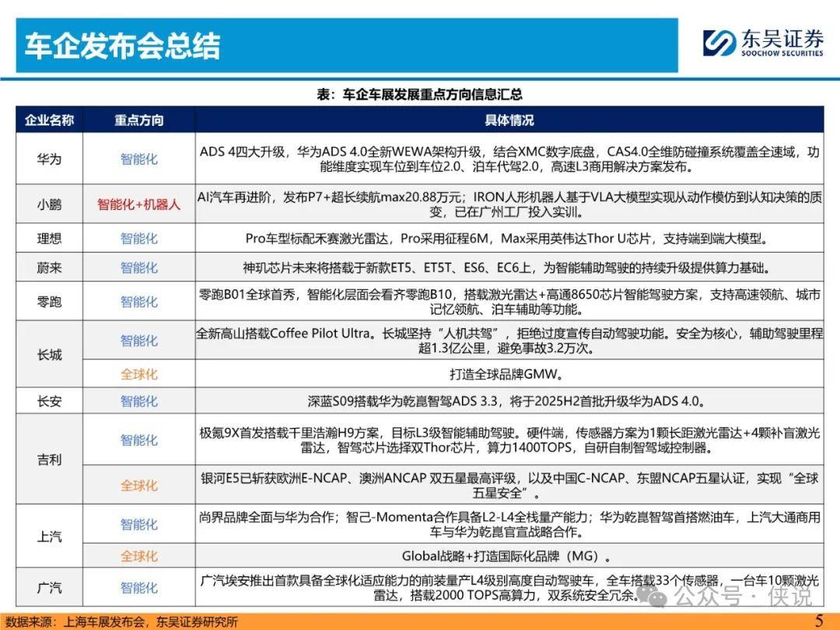This screenshot has height=630, width=840.
Task: Click the text 打造全球品牌GMW
Action: pyautogui.click(x=506, y=374)
